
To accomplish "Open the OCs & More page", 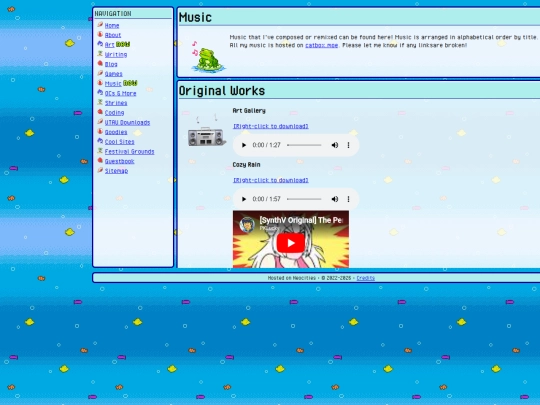I will 120,93.
